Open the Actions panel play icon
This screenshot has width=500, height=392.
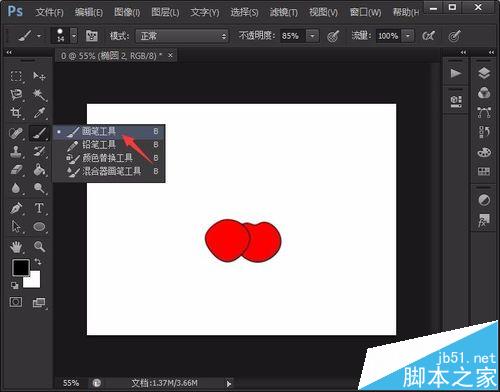(x=456, y=73)
